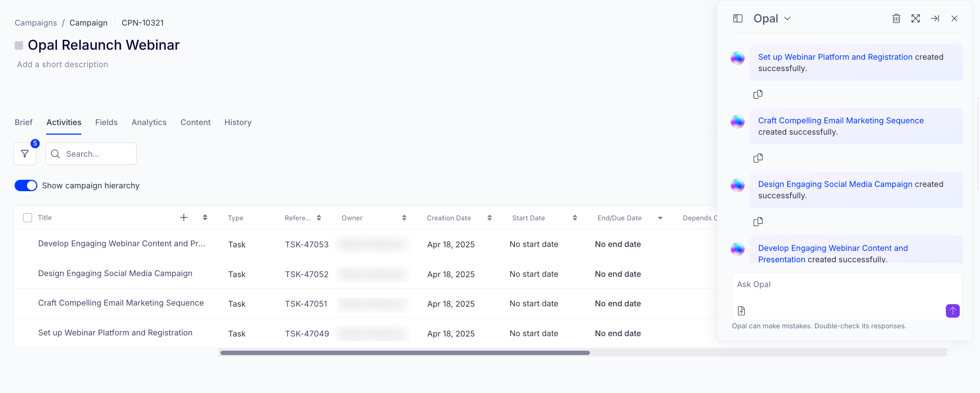Viewport: 980px width, 393px height.
Task: Open the Content tab
Action: pyautogui.click(x=196, y=122)
